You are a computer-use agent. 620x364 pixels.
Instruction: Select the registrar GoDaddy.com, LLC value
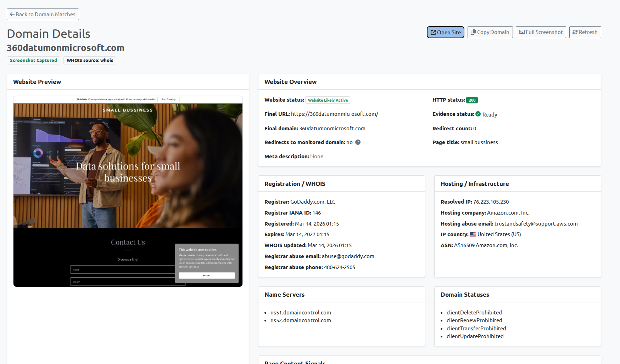click(x=313, y=202)
